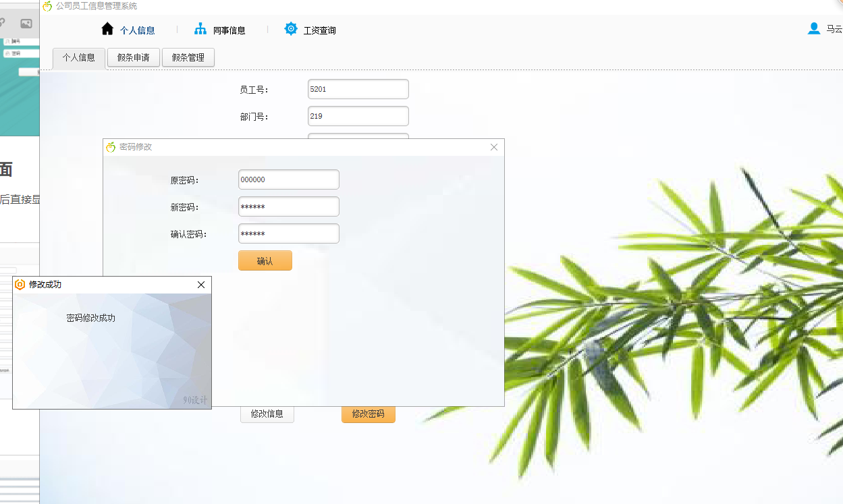Click the home icon beside 个人信息
This screenshot has width=843, height=504.
(x=107, y=29)
